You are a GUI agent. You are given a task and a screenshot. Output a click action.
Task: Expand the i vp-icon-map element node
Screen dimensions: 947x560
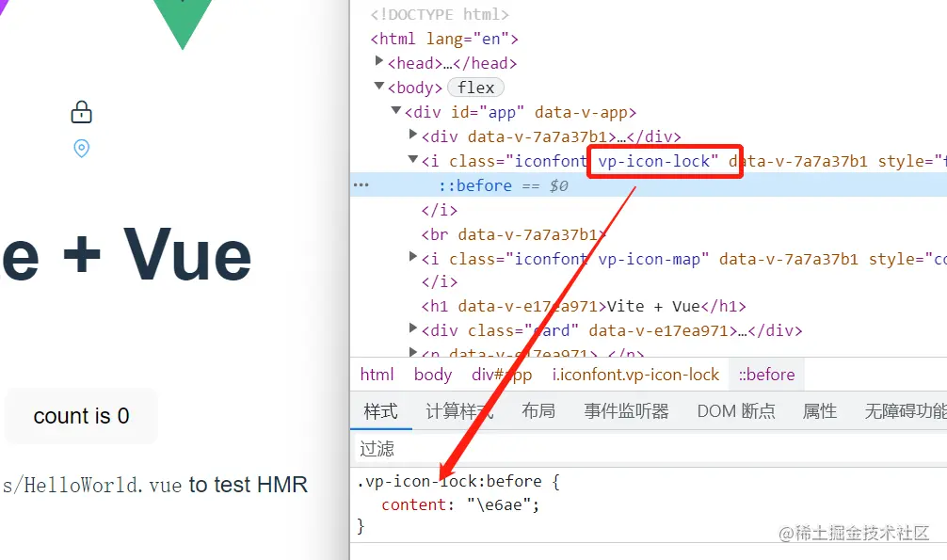pyautogui.click(x=413, y=257)
